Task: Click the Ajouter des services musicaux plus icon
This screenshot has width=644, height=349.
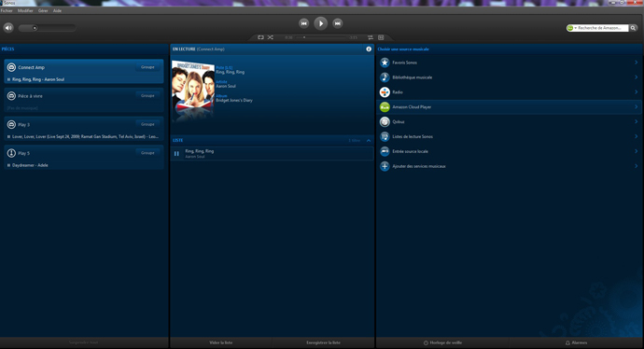Action: [x=385, y=166]
